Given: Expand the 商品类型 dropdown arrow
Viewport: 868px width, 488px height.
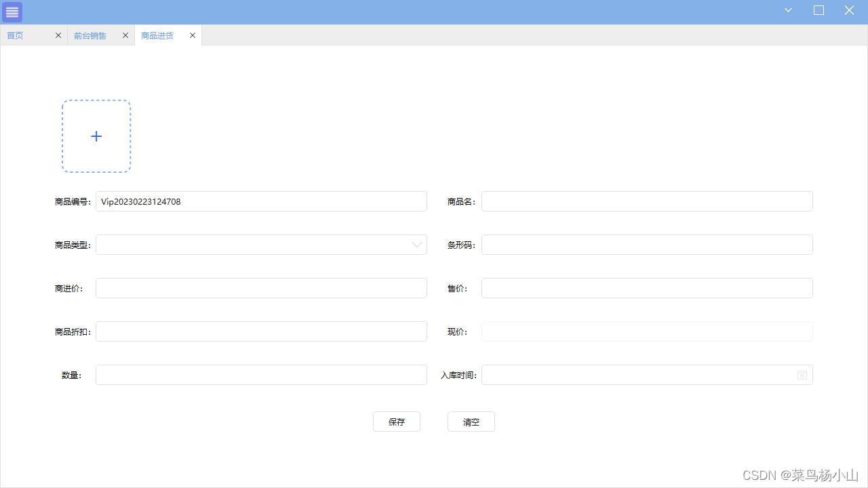Looking at the screenshot, I should pyautogui.click(x=417, y=245).
